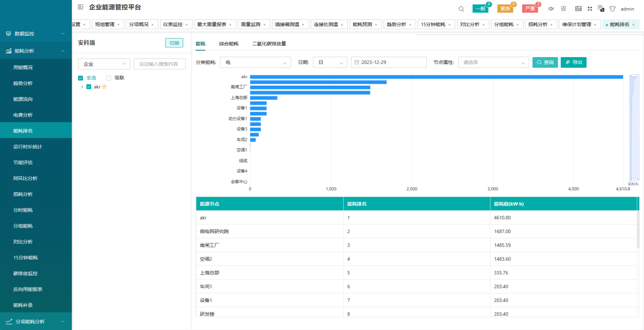Image resolution: width=644 pixels, height=330 pixels.
Task: Uncheck the akr tree node checkbox
Action: coord(89,87)
